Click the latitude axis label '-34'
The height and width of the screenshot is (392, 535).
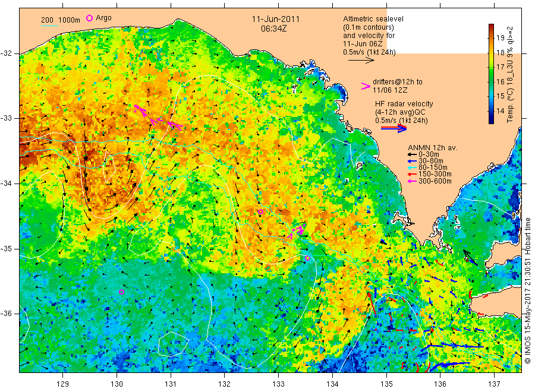coord(6,184)
